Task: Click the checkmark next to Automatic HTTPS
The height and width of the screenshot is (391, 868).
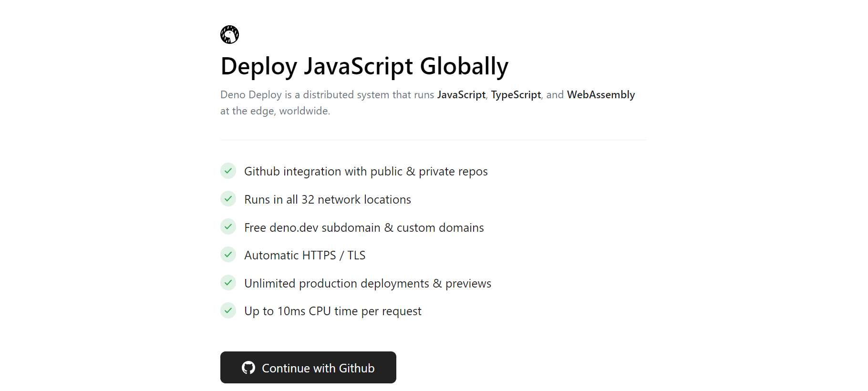Action: (228, 255)
